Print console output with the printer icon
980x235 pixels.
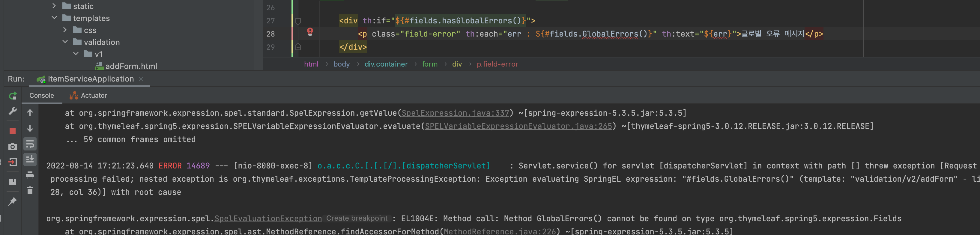30,175
